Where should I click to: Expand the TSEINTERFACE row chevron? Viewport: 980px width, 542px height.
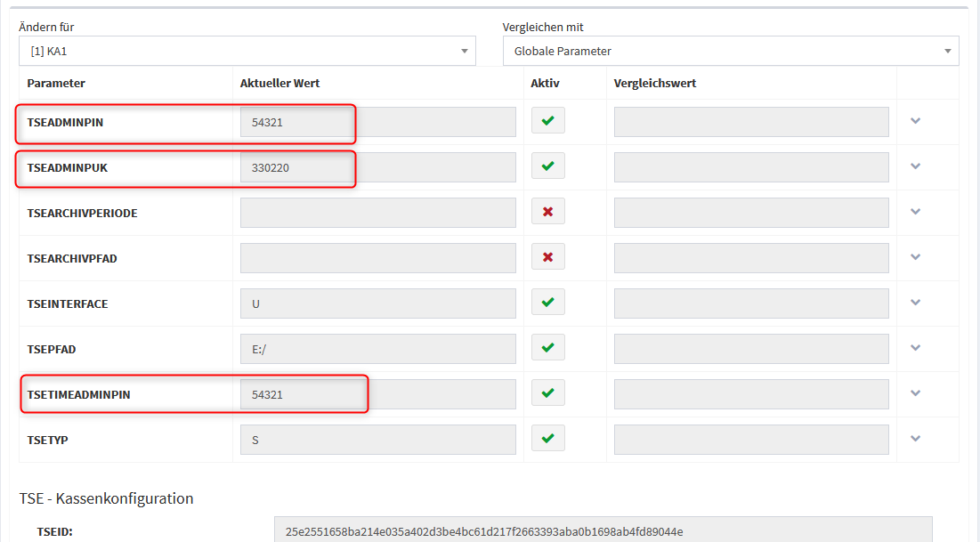coord(915,303)
